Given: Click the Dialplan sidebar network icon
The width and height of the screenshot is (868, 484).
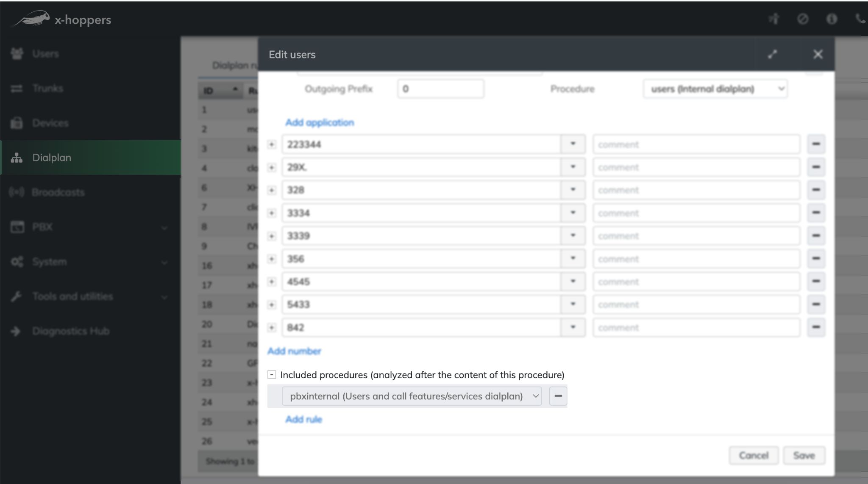Looking at the screenshot, I should (x=17, y=158).
